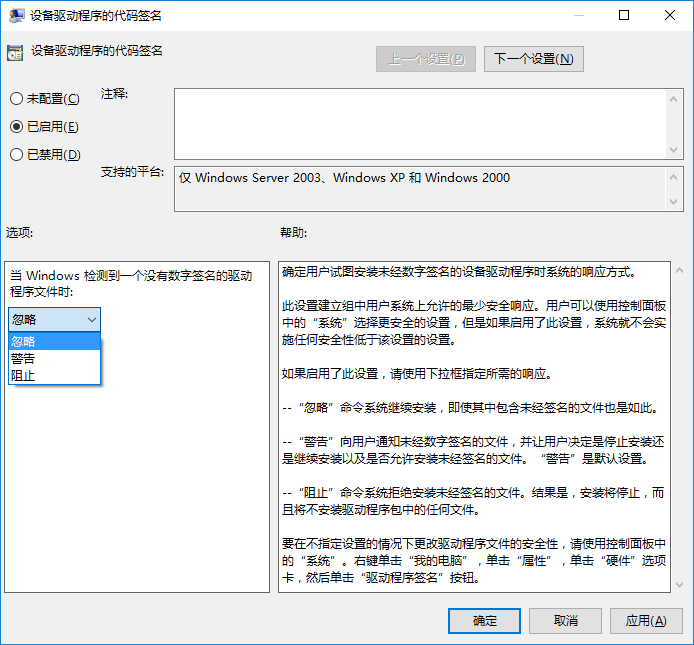Maximize the policy settings window

624,15
